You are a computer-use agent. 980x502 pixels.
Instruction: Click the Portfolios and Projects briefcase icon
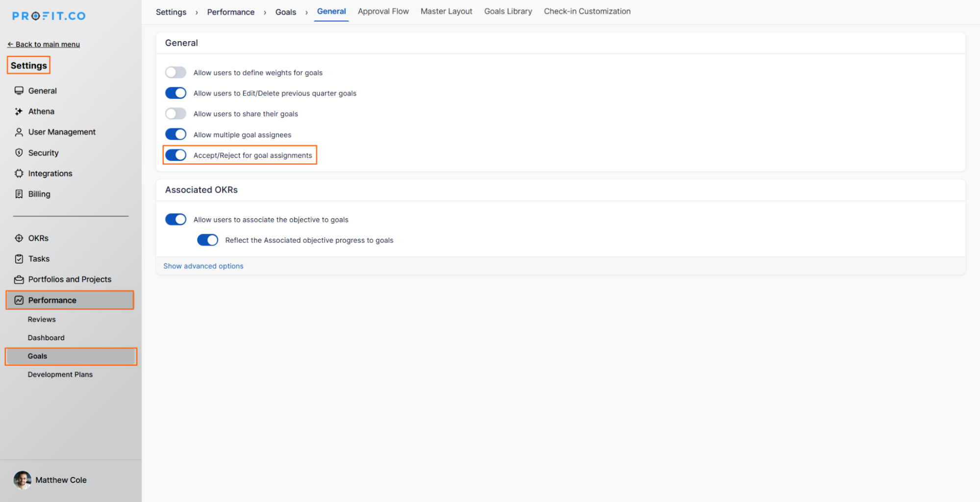click(x=19, y=279)
